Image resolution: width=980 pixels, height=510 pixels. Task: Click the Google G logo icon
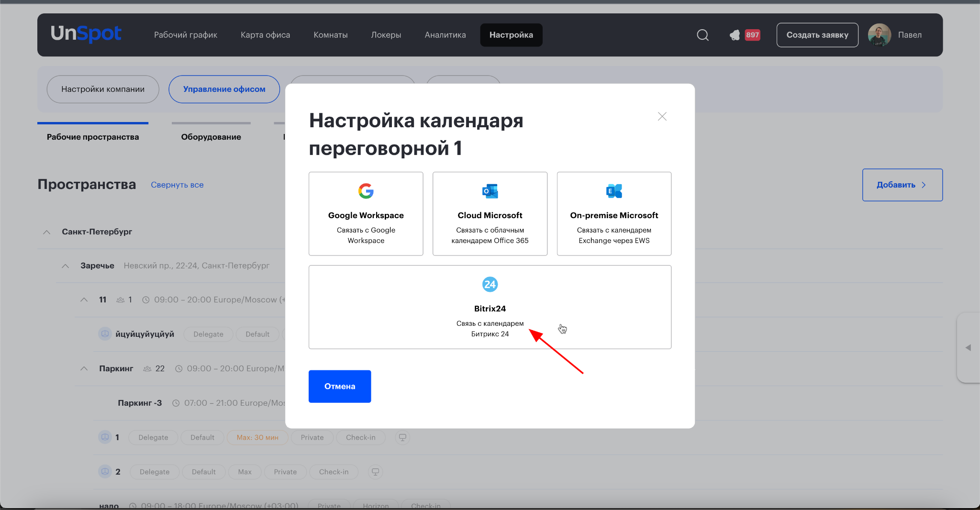pyautogui.click(x=366, y=191)
